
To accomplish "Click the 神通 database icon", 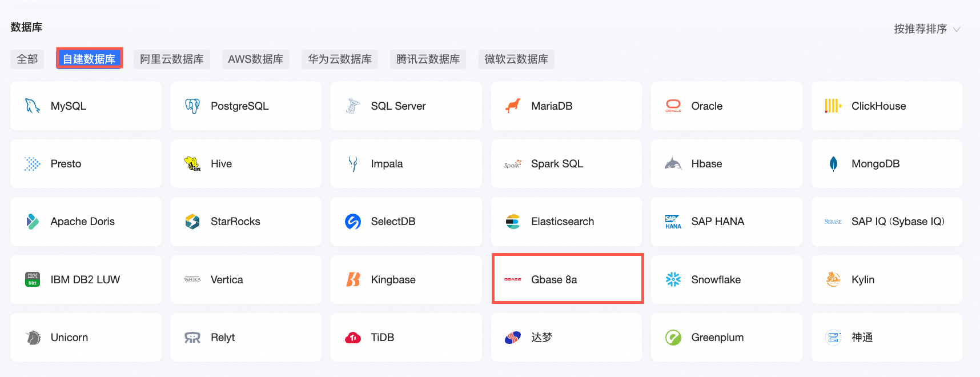I will click(x=833, y=338).
